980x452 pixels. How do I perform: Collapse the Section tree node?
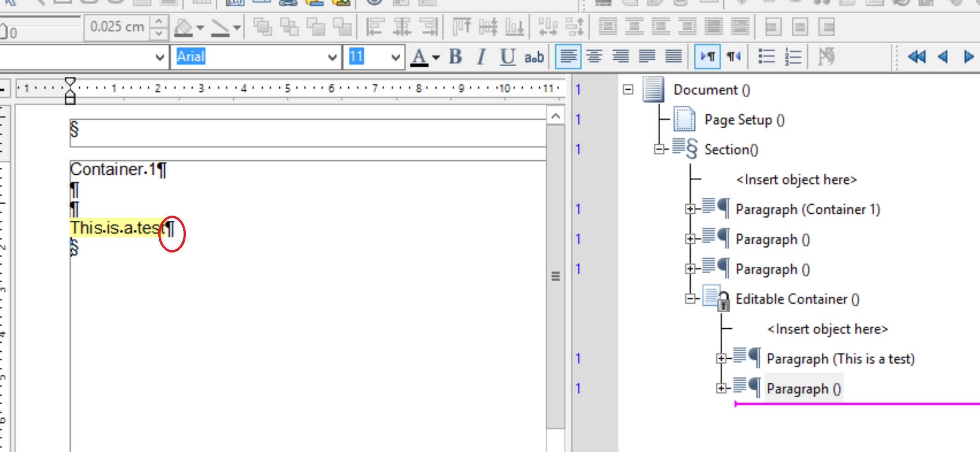click(x=659, y=149)
